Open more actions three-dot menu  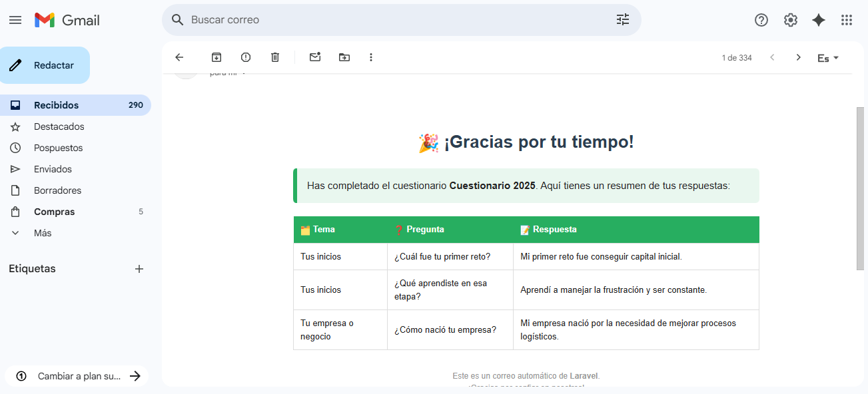click(371, 57)
